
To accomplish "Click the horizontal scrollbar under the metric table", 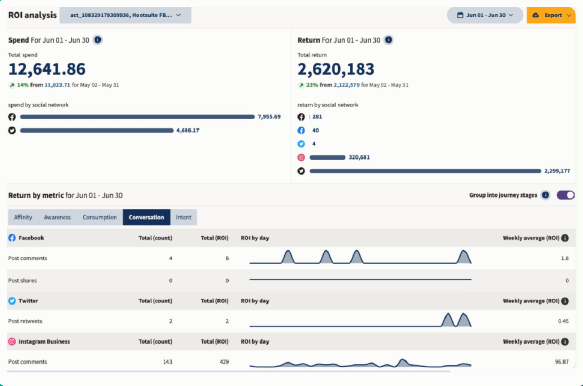I will click(x=229, y=371).
